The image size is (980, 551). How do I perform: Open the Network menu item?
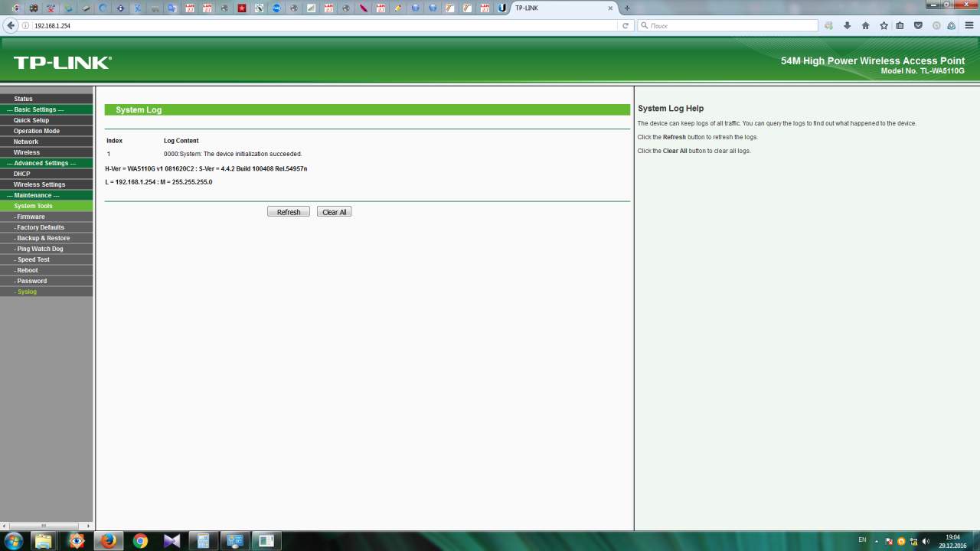point(25,142)
